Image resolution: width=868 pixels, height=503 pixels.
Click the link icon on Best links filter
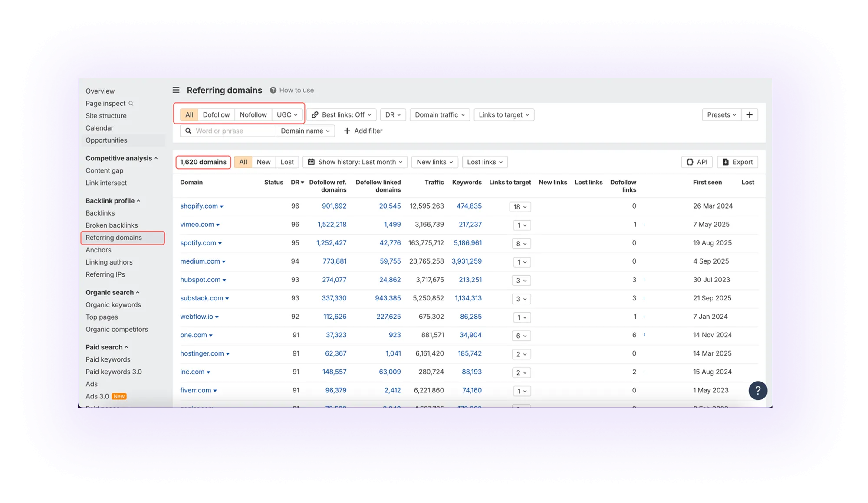pyautogui.click(x=316, y=114)
